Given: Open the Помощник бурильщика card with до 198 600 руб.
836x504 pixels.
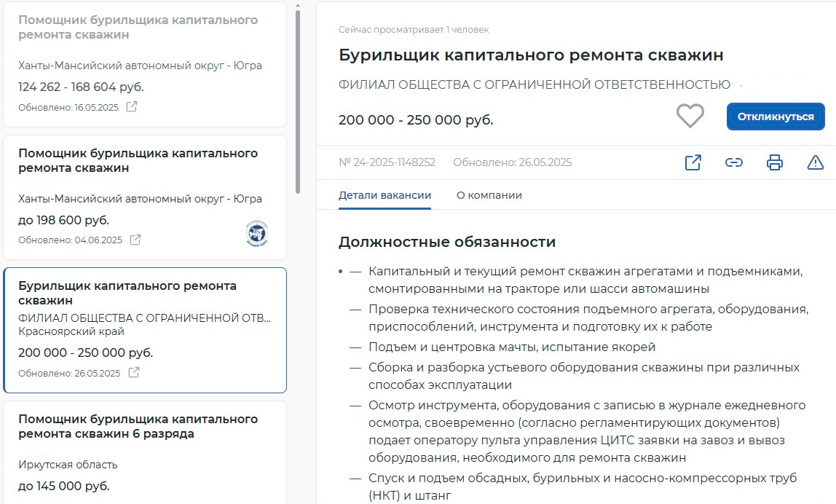Looking at the screenshot, I should coord(145,197).
